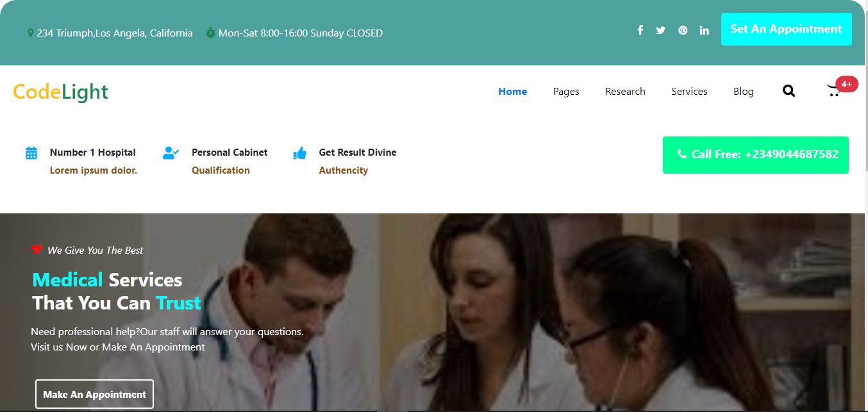Open the shopping cart icon
868x412 pixels.
833,91
